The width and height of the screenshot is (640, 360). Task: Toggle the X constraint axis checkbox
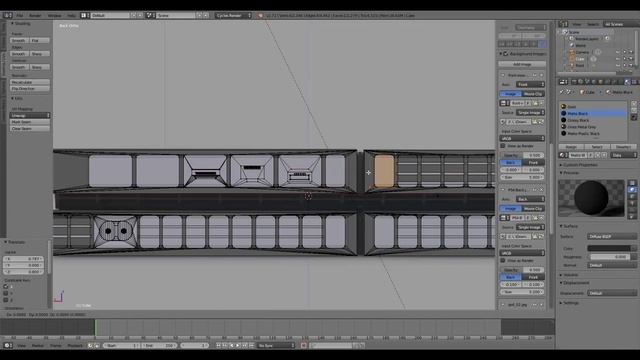[x=6, y=287]
